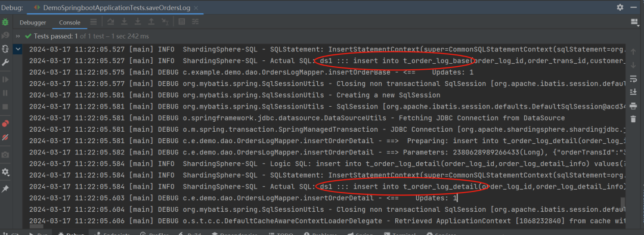
Task: Click the camera thread dump icon
Action: coord(5,154)
